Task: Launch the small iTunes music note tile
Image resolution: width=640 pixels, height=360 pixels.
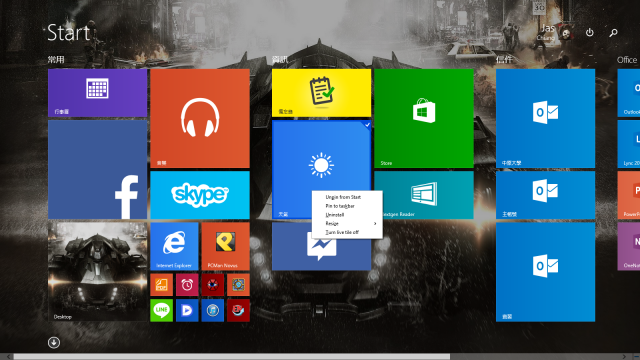Action: 213,310
